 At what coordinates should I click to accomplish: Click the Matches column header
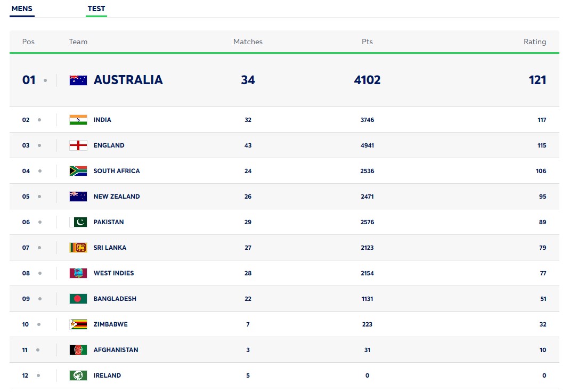(x=248, y=42)
